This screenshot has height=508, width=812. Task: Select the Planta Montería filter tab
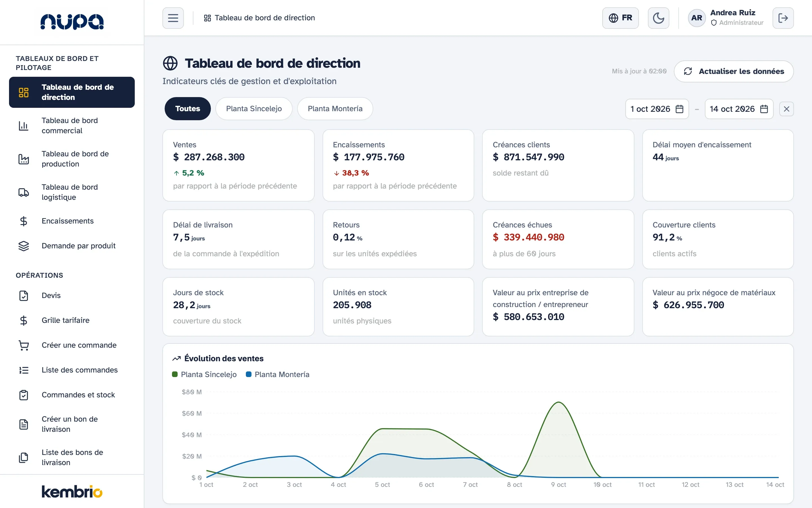pos(335,109)
